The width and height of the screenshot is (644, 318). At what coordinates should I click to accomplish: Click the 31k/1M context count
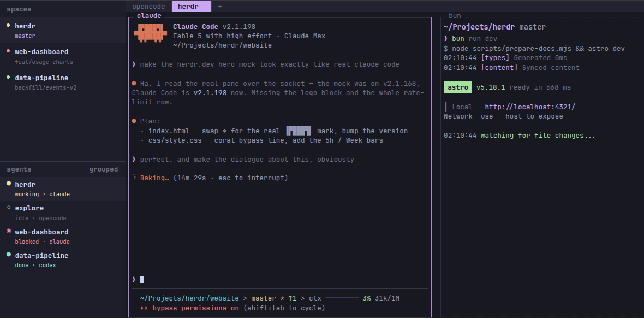tap(387, 298)
